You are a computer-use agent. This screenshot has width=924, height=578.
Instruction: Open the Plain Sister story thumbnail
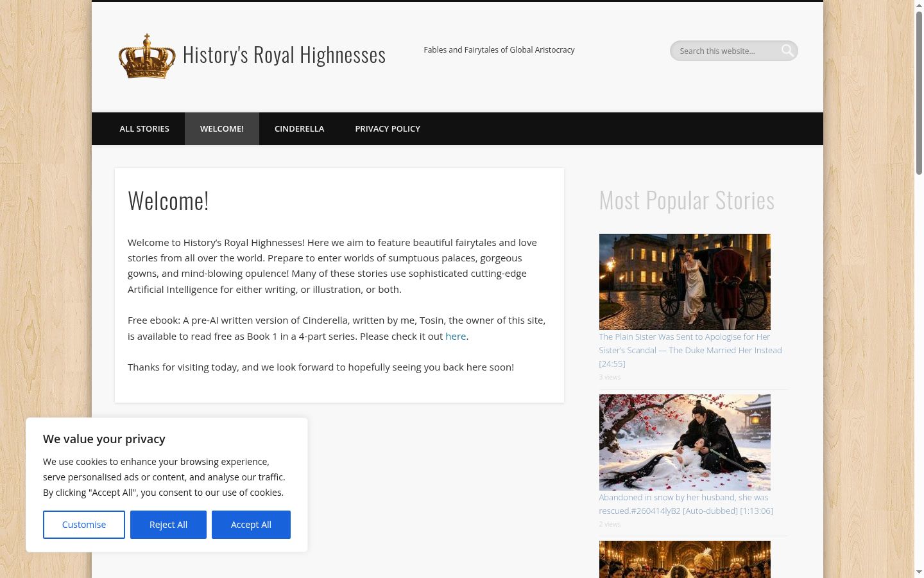(x=685, y=282)
